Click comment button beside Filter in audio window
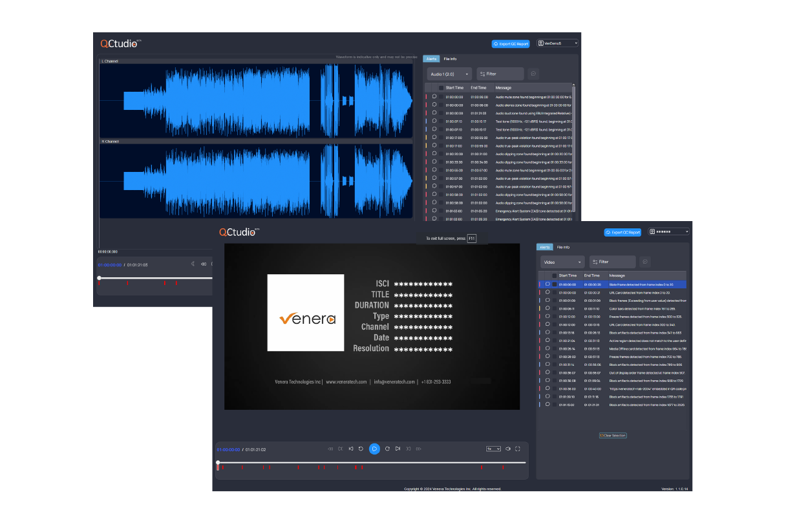808x532 pixels. coord(533,74)
